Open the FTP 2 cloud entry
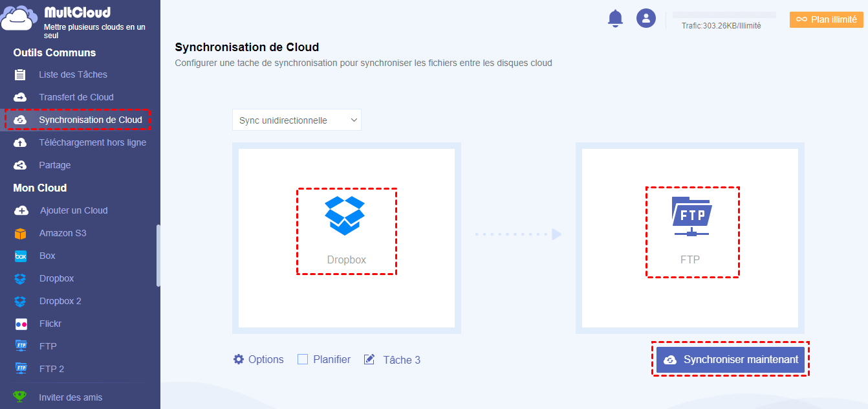Image resolution: width=868 pixels, height=409 pixels. (52, 369)
